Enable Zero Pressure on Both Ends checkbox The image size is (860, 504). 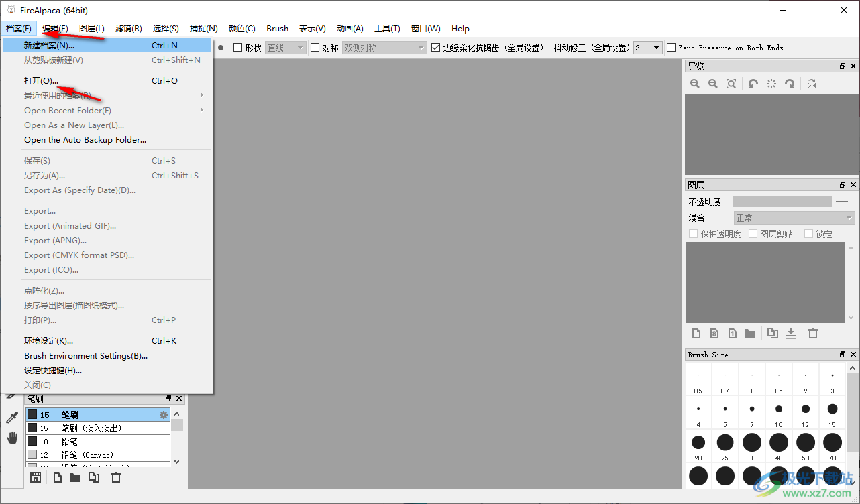(671, 48)
